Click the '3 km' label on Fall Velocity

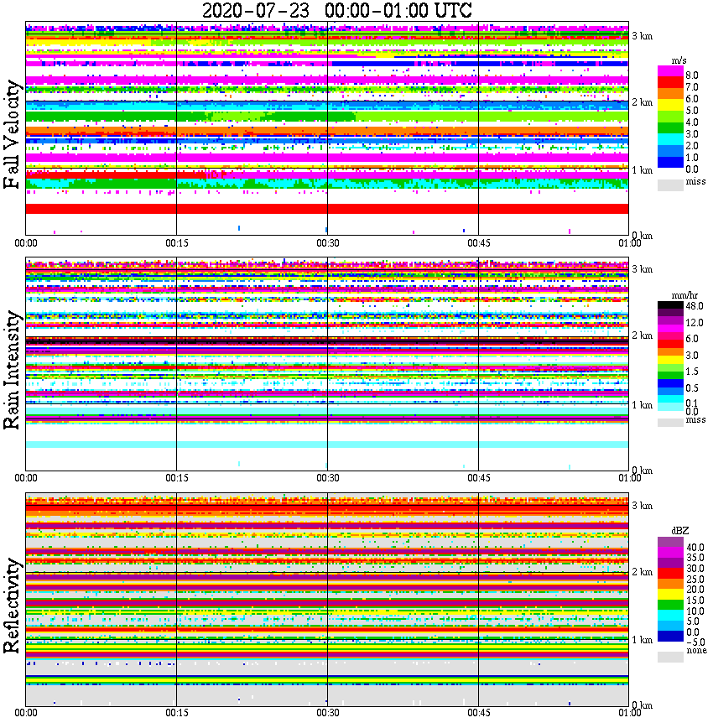tap(642, 36)
